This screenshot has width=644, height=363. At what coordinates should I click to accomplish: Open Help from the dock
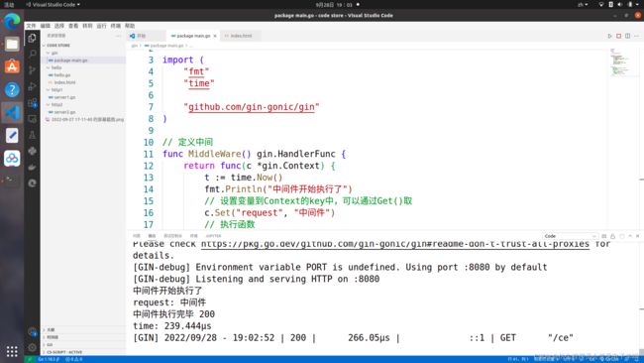12,89
